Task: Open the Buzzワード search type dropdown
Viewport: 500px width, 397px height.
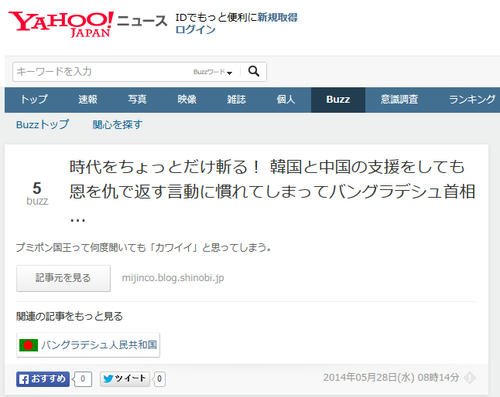Action: (212, 72)
